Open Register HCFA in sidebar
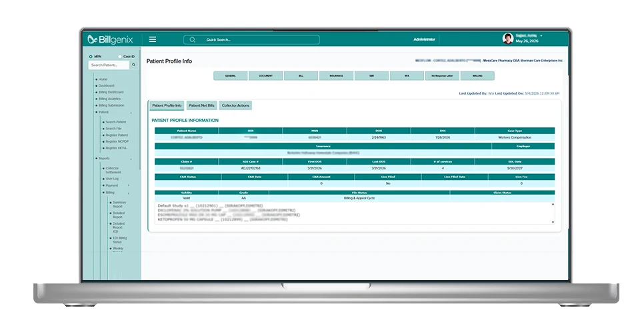 tap(116, 148)
